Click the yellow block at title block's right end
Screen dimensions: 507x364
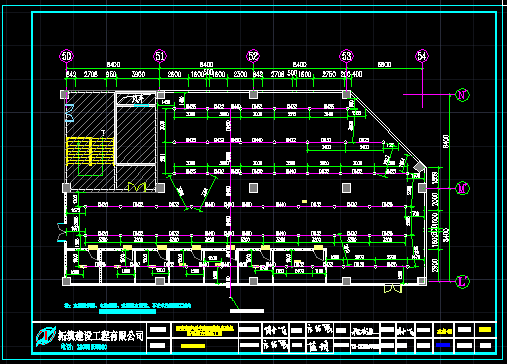(485, 330)
